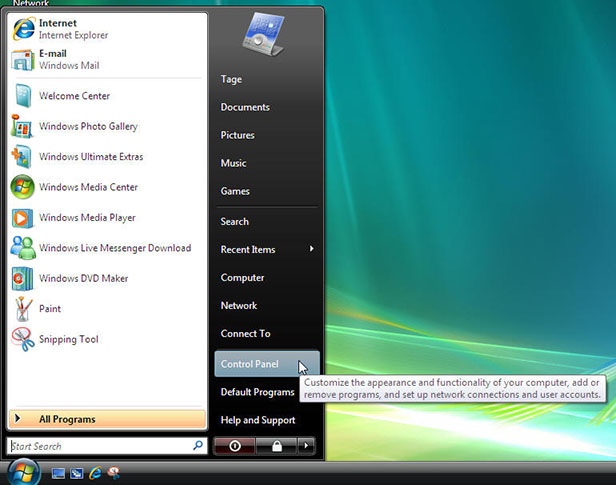Launch Windows Mail E-mail shortcut
The width and height of the screenshot is (616, 485).
[x=106, y=59]
